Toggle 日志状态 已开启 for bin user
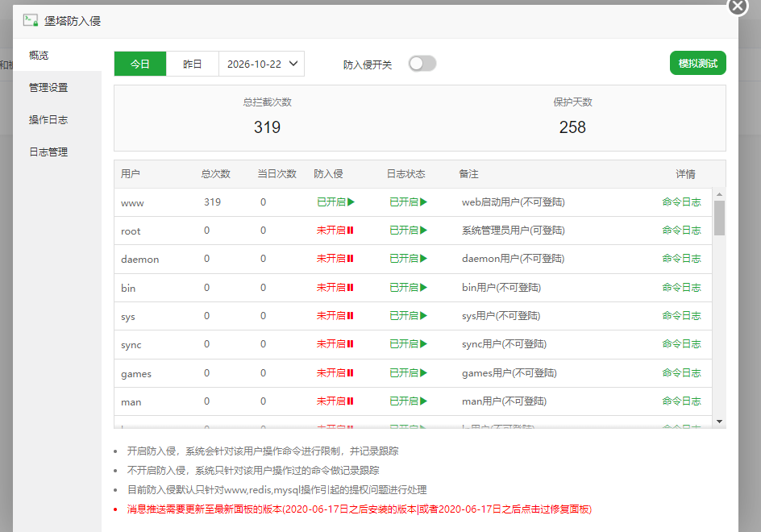This screenshot has height=532, width=761. 409,287
